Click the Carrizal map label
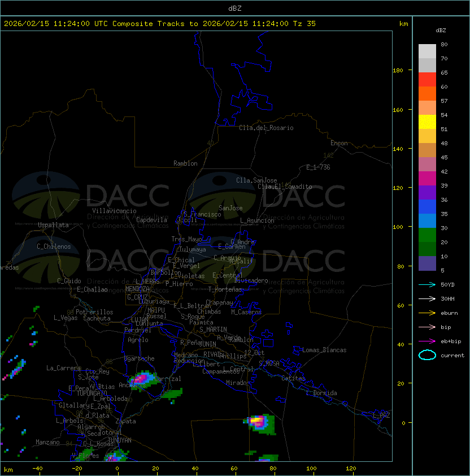This screenshot has height=476, width=470. click(168, 379)
